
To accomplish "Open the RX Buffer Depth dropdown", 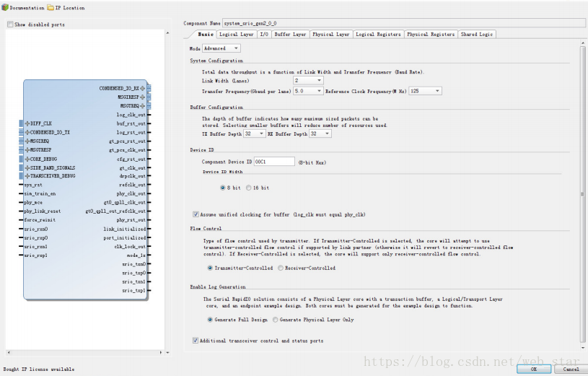I will click(x=320, y=134).
